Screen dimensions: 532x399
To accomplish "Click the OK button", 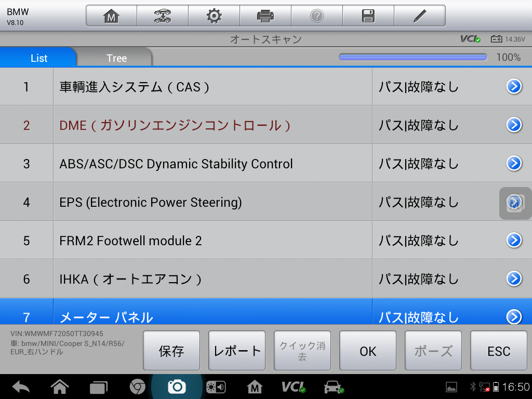I will [x=368, y=351].
